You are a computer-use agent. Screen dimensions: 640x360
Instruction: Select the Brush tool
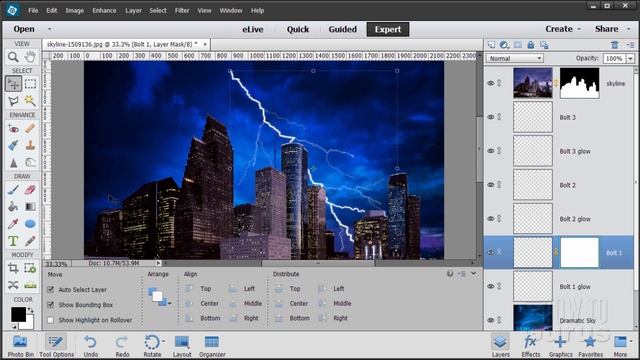pyautogui.click(x=13, y=190)
